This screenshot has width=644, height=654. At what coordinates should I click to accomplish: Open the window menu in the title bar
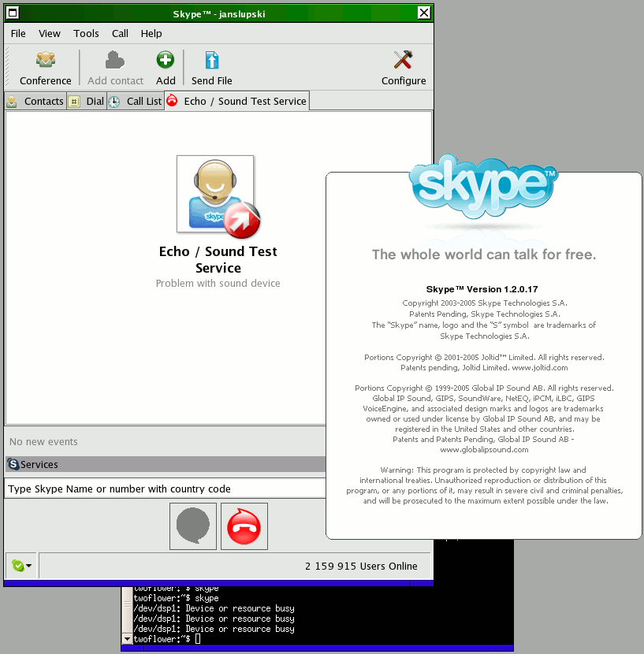[13, 12]
